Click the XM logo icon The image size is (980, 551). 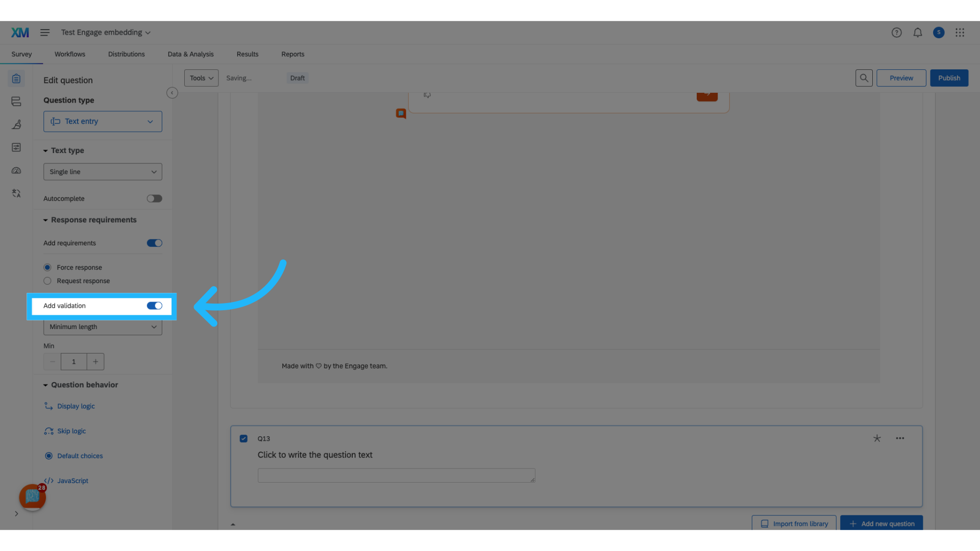click(20, 33)
